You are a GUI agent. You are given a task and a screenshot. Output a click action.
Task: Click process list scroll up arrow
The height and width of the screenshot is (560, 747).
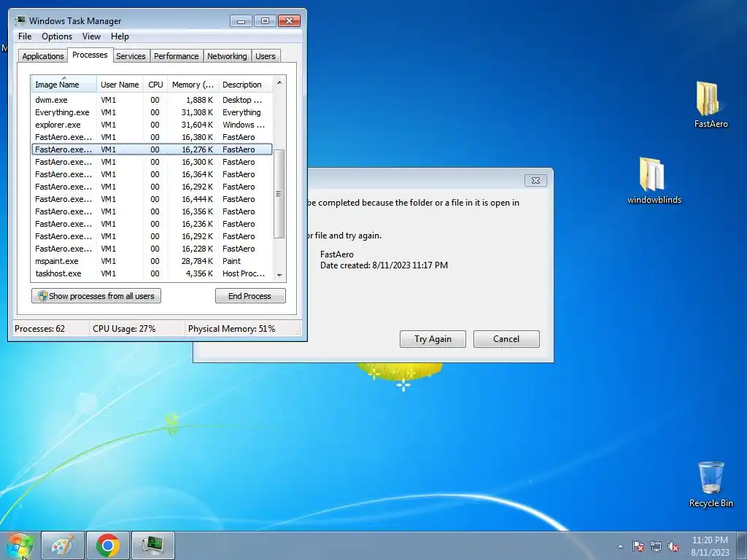[x=279, y=82]
